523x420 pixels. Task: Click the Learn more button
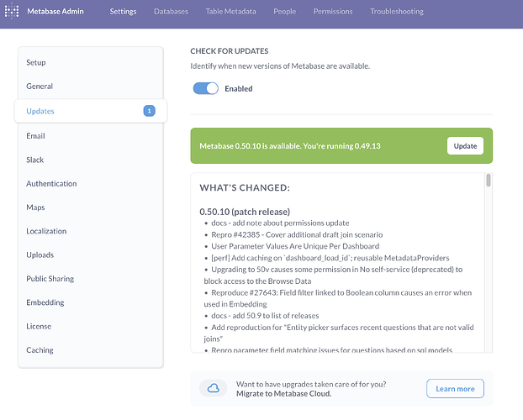[x=455, y=389]
